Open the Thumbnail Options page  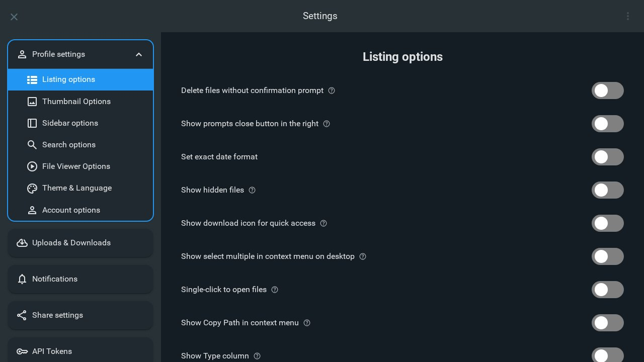[80, 102]
